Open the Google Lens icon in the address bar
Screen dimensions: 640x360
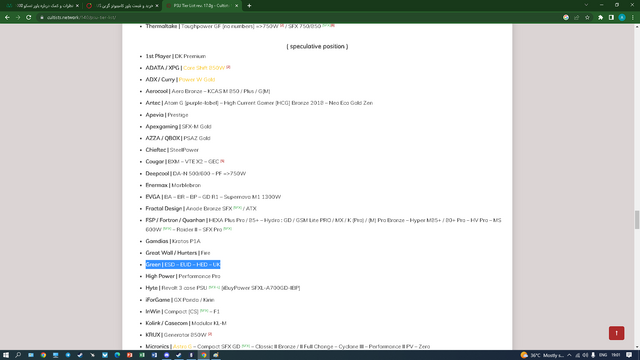pyautogui.click(x=566, y=17)
